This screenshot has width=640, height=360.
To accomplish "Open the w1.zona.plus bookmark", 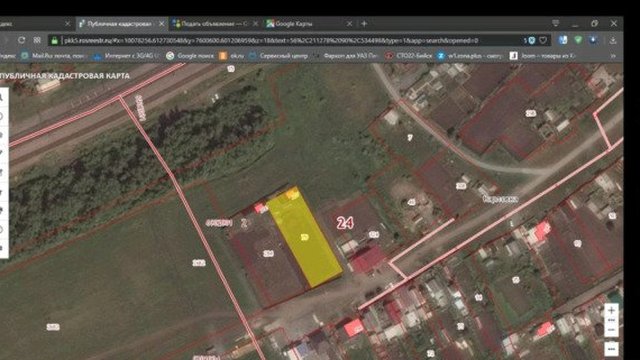I will point(469,56).
